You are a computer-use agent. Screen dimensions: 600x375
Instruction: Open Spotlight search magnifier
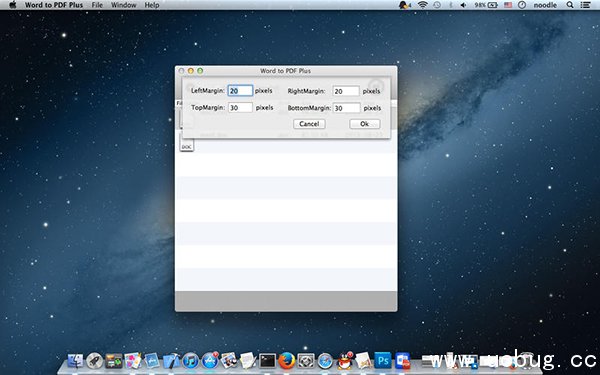(570, 5)
